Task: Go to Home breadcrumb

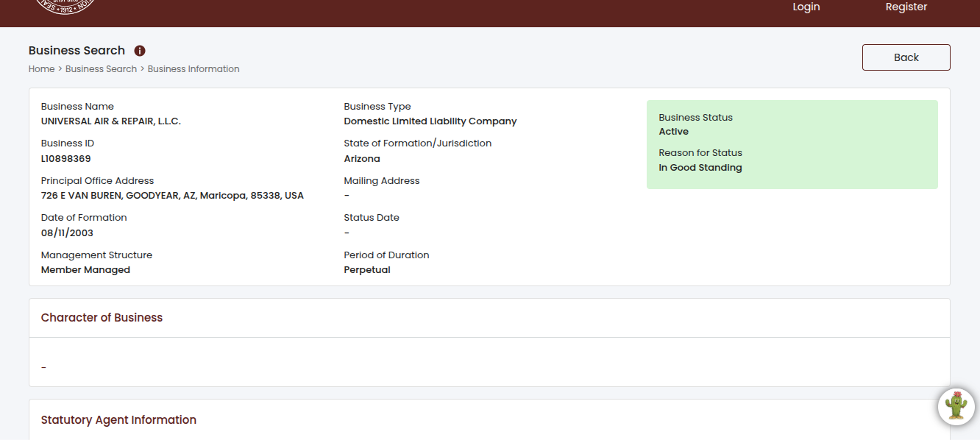Action: [41, 69]
